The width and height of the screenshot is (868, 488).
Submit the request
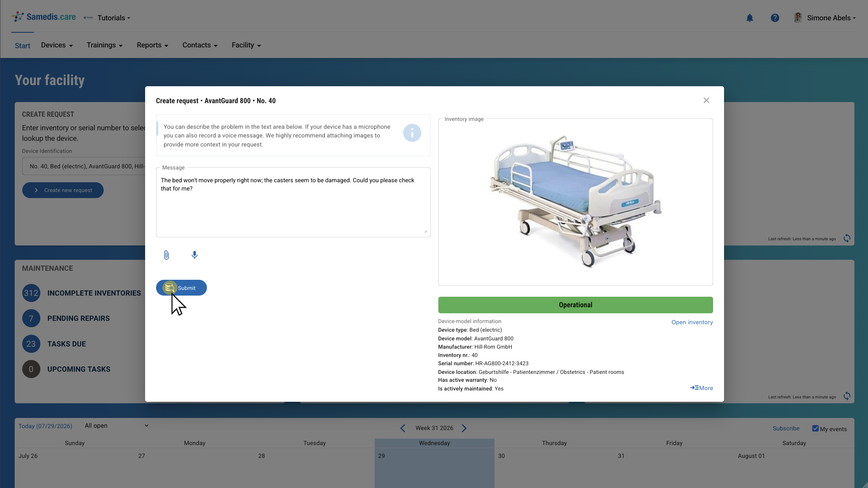click(181, 288)
